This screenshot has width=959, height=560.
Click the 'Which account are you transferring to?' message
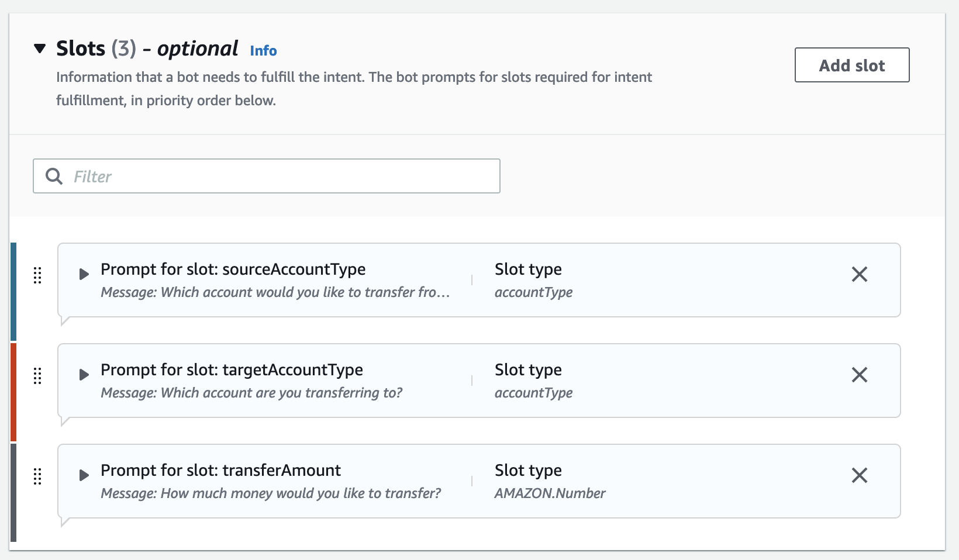coord(251,393)
